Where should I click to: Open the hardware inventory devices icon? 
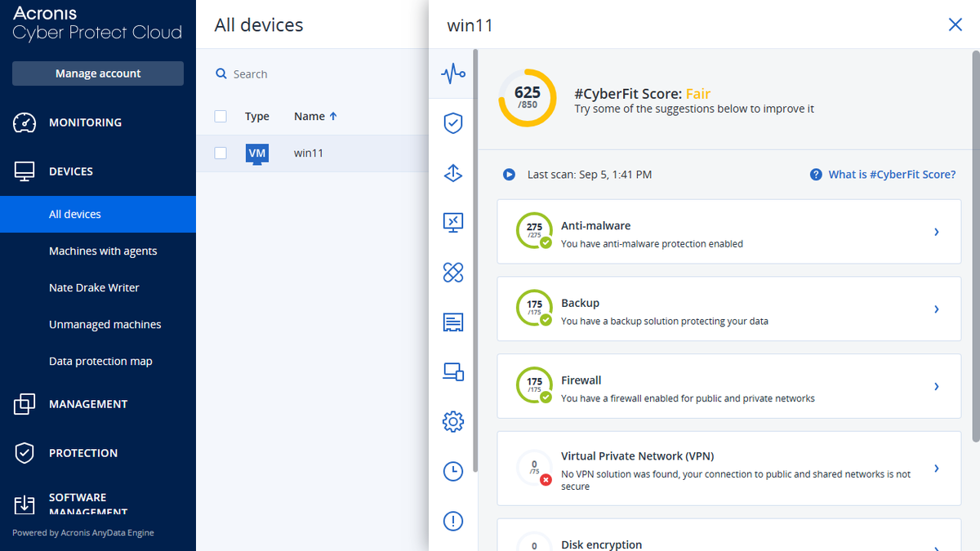coord(453,371)
